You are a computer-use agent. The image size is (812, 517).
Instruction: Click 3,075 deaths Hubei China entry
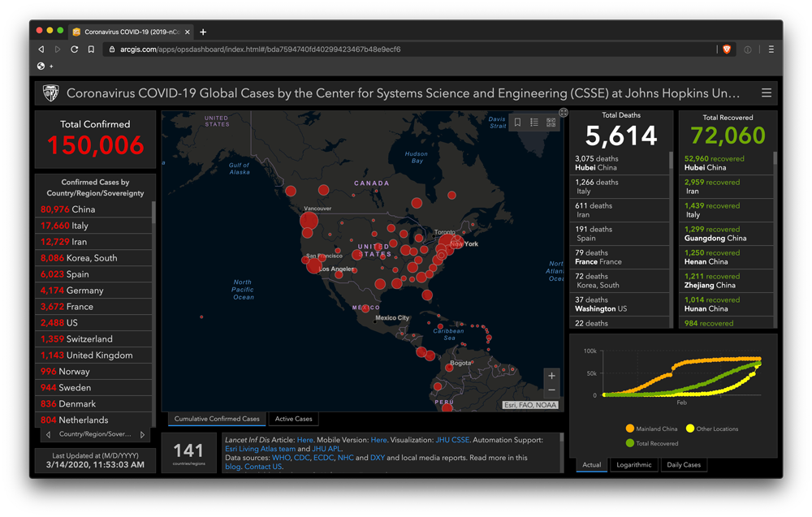[620, 163]
